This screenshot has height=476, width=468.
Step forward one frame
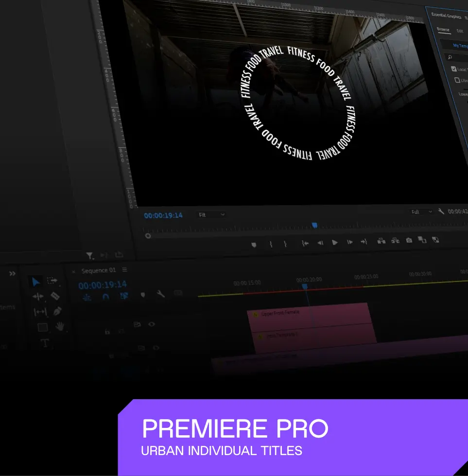[350, 242]
